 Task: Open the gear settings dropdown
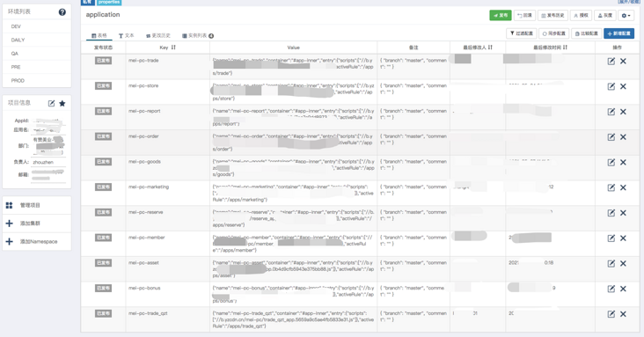click(x=626, y=16)
